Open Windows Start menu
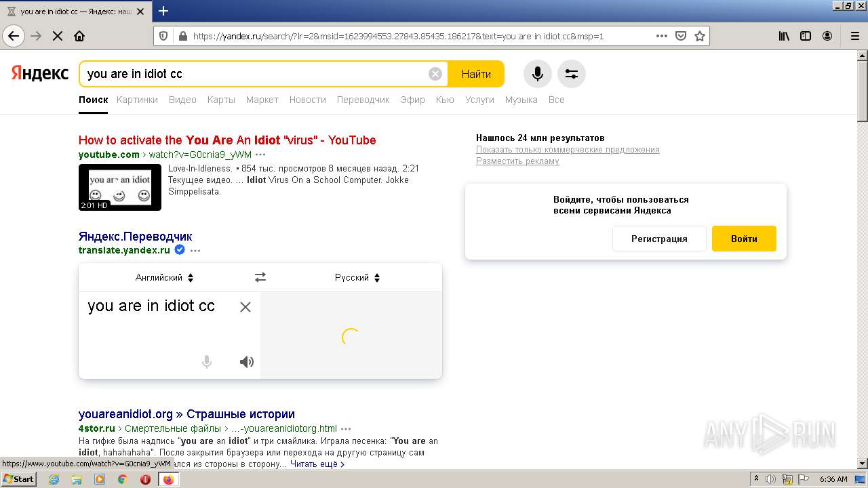 [x=19, y=479]
